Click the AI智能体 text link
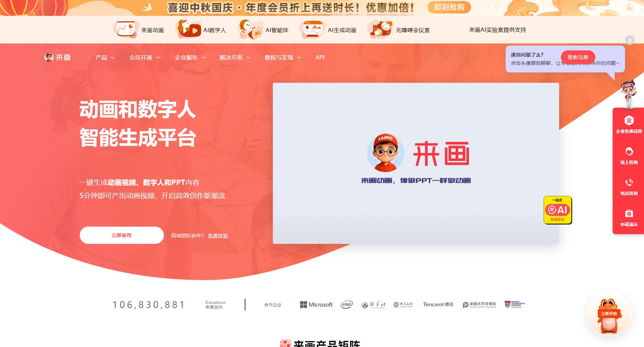The height and width of the screenshot is (347, 644). [277, 30]
